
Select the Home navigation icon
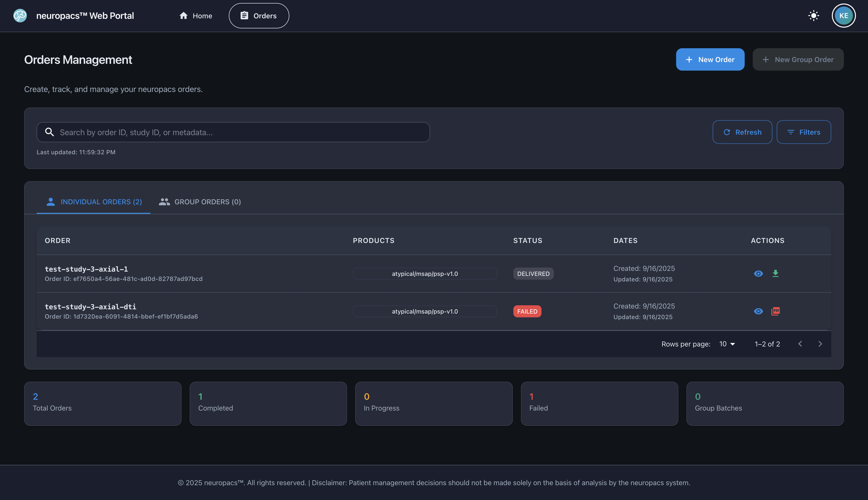[x=183, y=16]
